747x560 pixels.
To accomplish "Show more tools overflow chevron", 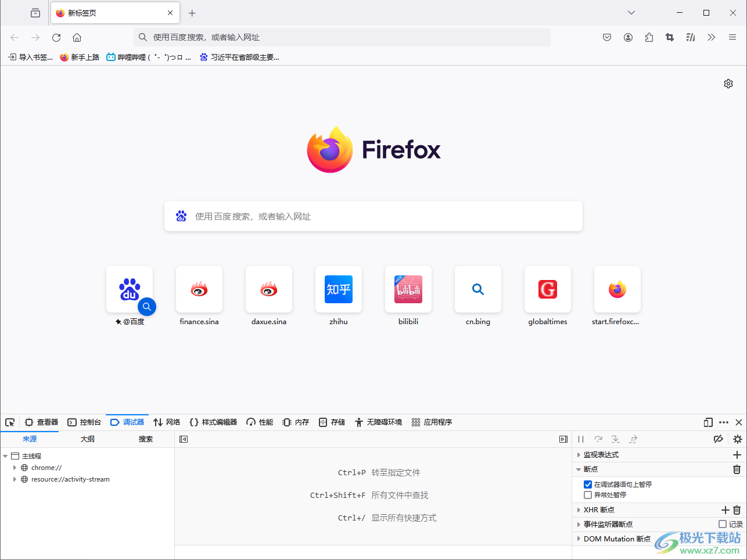I will tap(712, 37).
